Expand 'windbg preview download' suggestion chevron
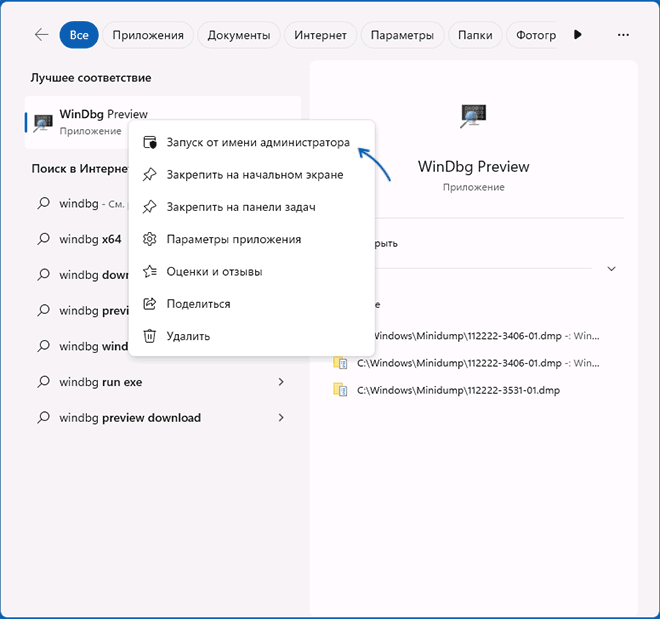Image resolution: width=660 pixels, height=619 pixels. (281, 417)
